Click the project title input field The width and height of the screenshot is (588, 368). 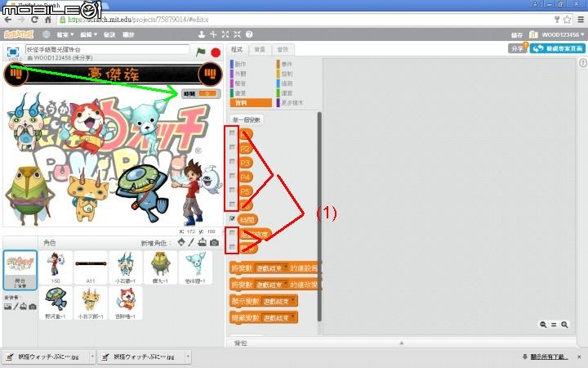pos(107,49)
